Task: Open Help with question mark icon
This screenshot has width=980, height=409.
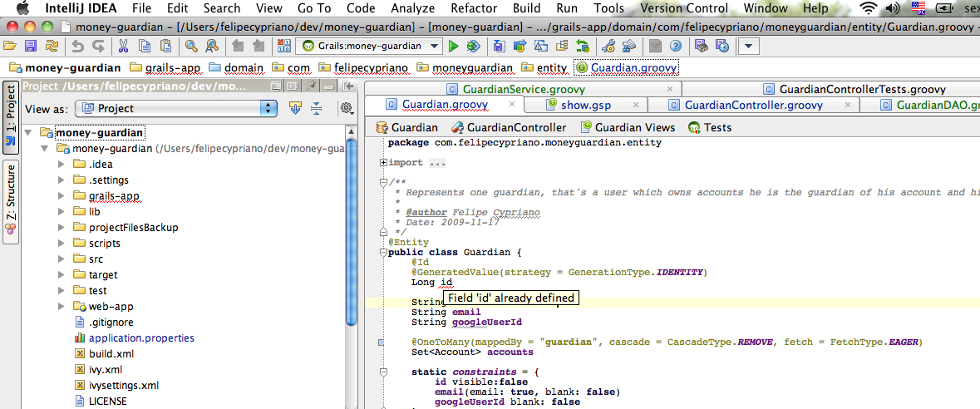Action: pyautogui.click(x=675, y=46)
